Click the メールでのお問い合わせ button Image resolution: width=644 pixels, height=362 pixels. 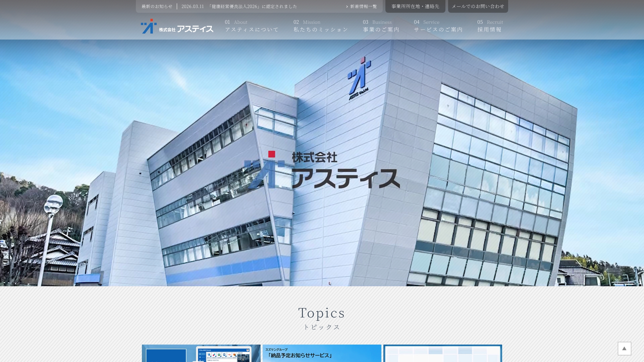(478, 6)
